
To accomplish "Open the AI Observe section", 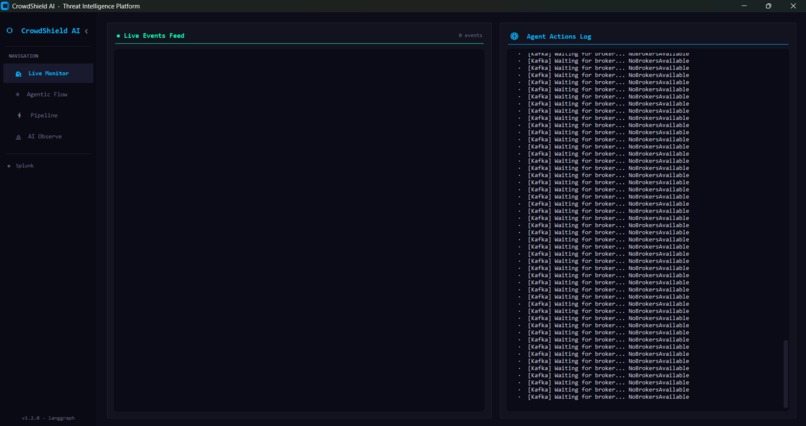I will click(x=45, y=137).
